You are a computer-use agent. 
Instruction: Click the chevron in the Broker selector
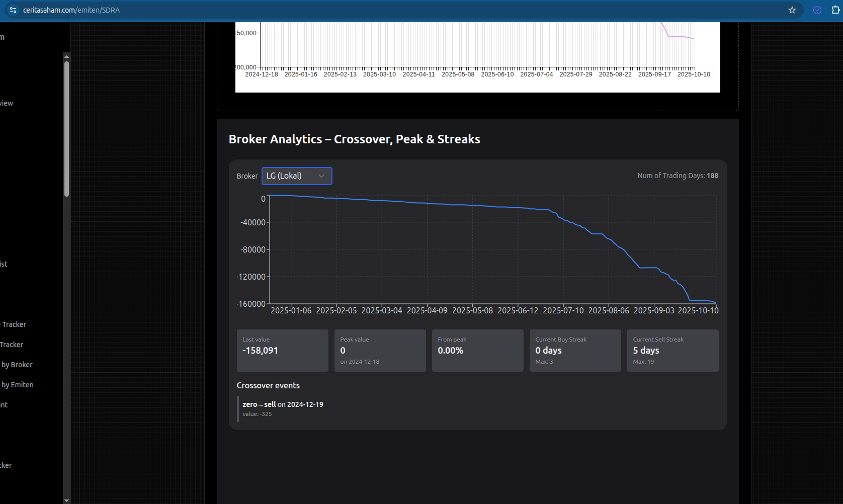321,176
